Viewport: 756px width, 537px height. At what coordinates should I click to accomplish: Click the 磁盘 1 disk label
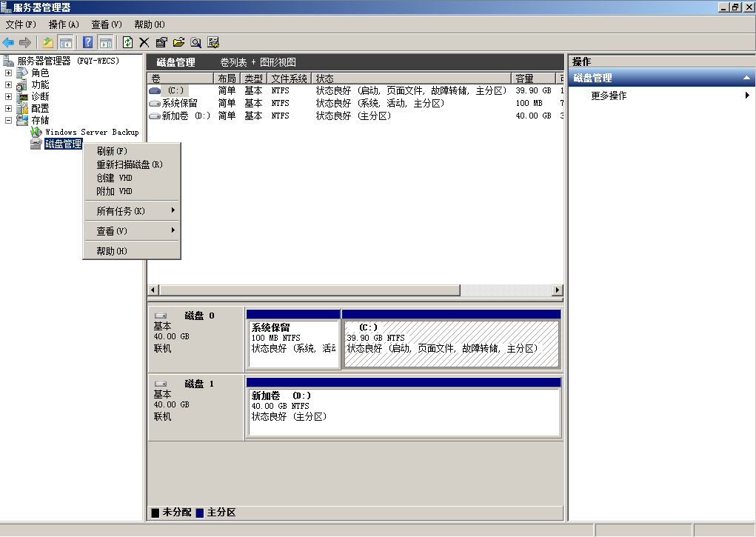[x=198, y=384]
